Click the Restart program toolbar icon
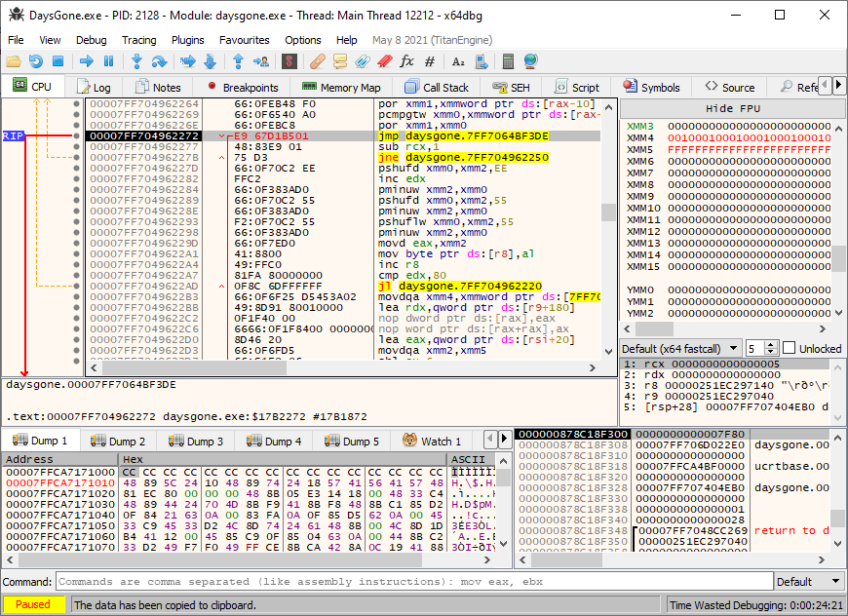The height and width of the screenshot is (616, 848). (36, 61)
